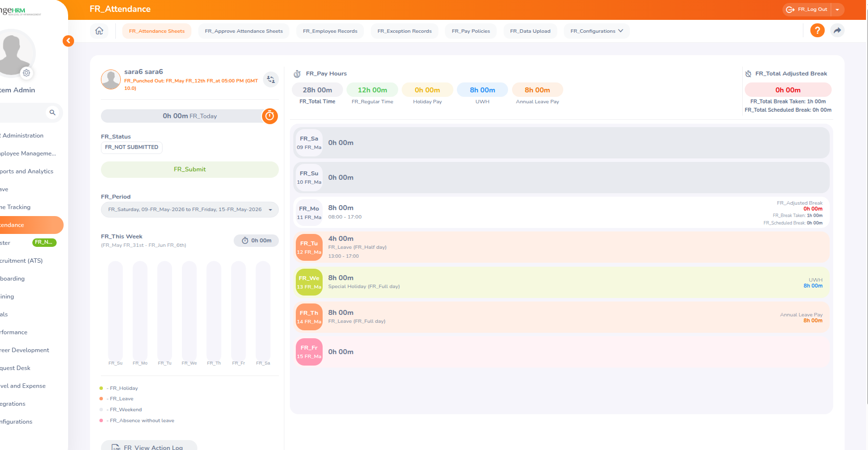
Task: Open help via orange question mark
Action: point(817,31)
